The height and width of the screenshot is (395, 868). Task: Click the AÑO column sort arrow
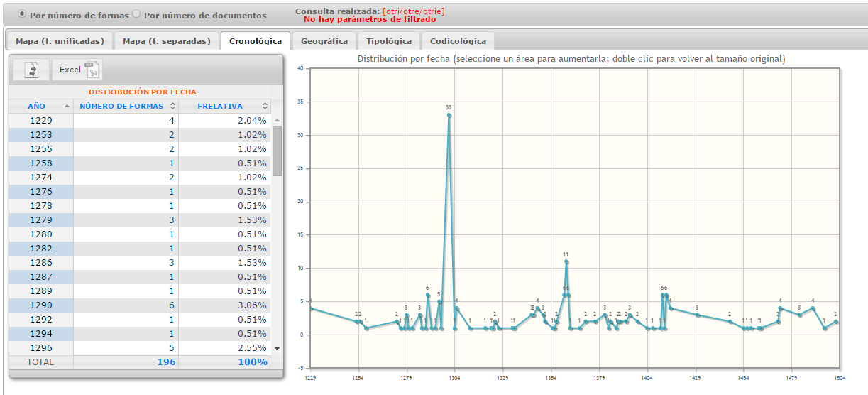coord(67,106)
